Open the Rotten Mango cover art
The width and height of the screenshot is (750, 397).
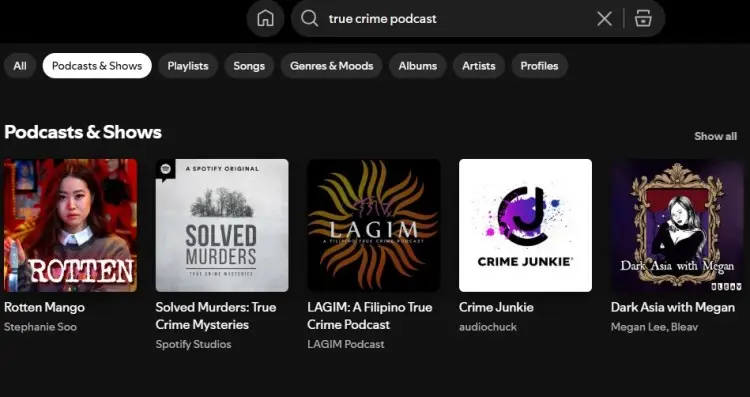coord(70,225)
